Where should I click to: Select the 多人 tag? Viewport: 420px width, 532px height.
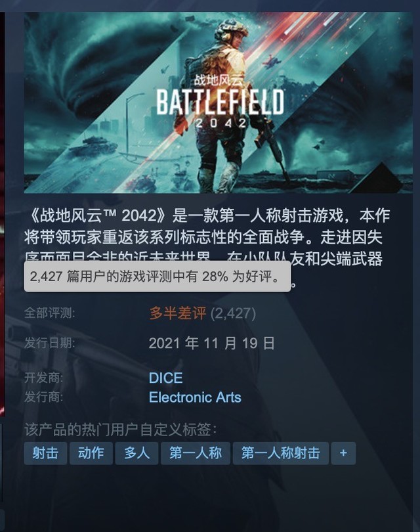coord(136,453)
